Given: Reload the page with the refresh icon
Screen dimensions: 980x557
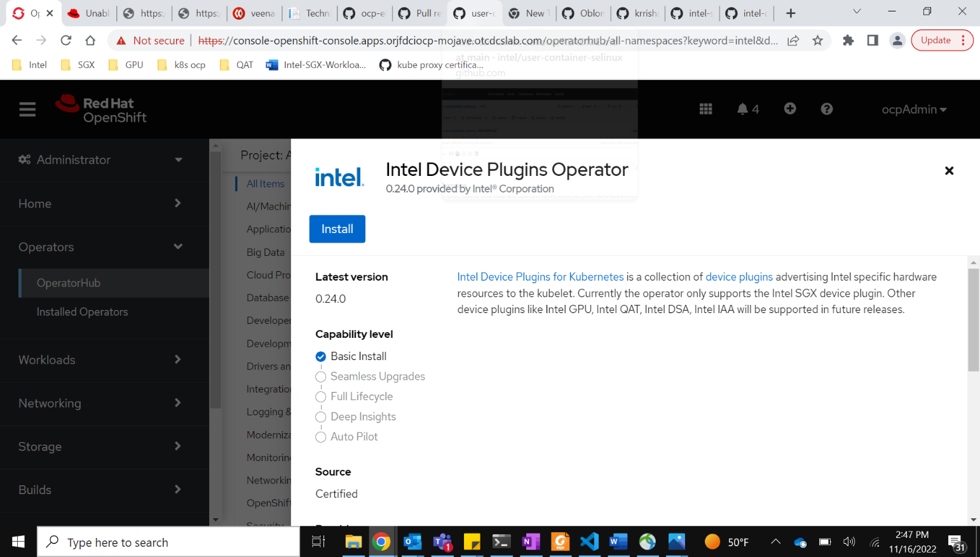Looking at the screenshot, I should (x=66, y=41).
